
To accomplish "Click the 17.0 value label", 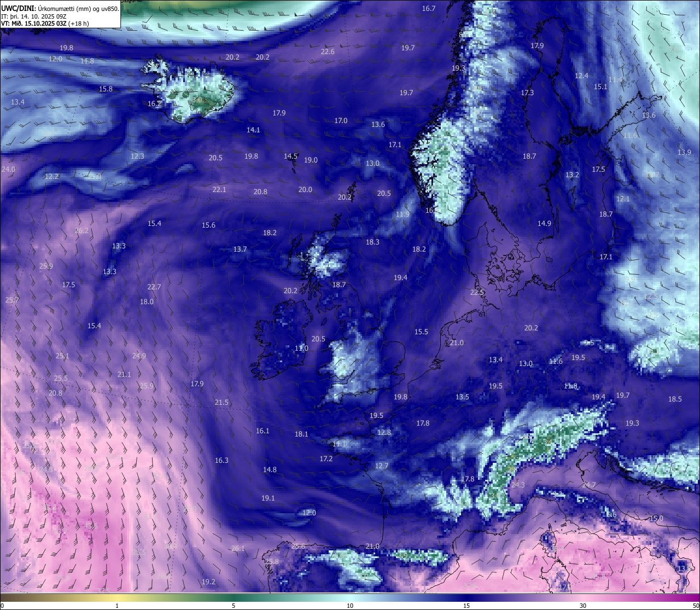I will pos(341,121).
